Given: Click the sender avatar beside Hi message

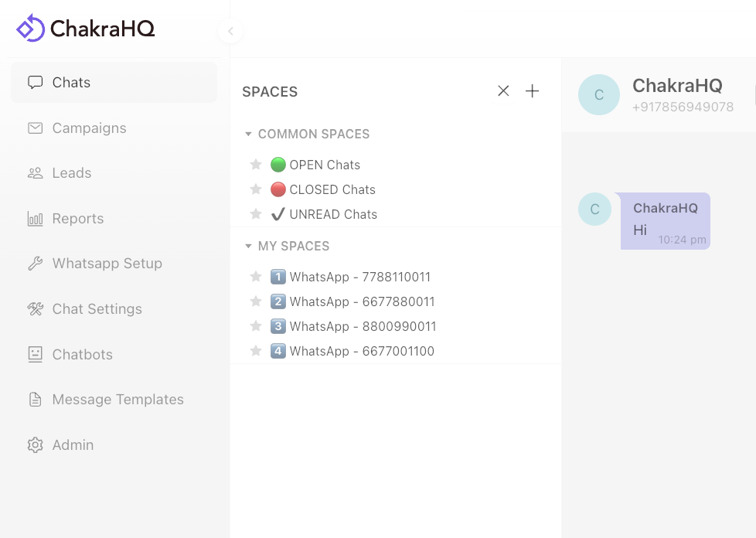Looking at the screenshot, I should (595, 209).
